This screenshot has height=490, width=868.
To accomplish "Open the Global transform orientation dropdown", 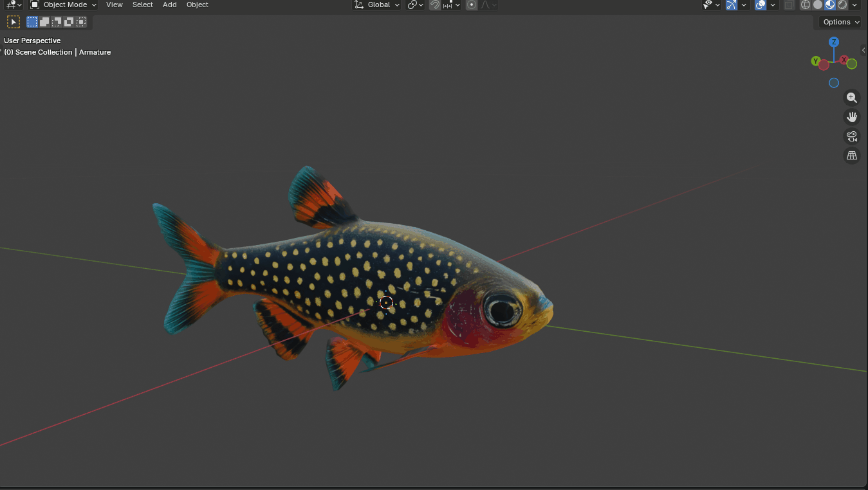I will pos(377,5).
